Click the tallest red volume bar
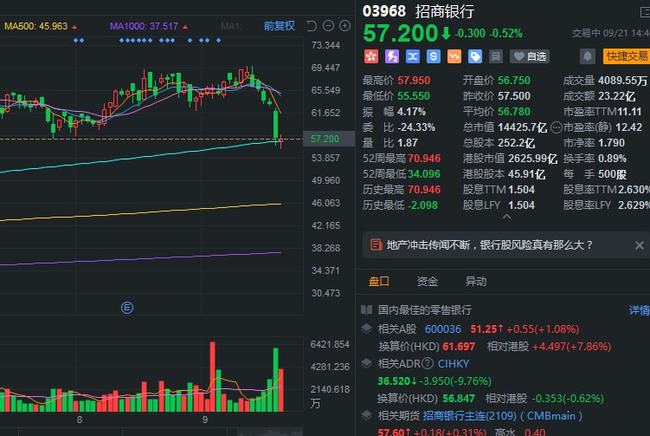Image resolution: width=650 pixels, height=436 pixels. click(x=213, y=376)
